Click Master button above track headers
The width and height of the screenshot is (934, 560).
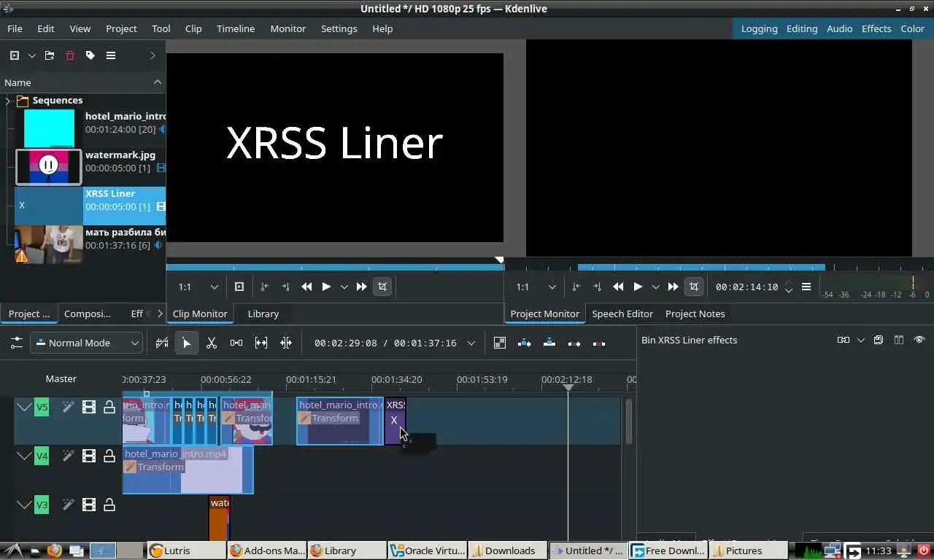pos(61,378)
